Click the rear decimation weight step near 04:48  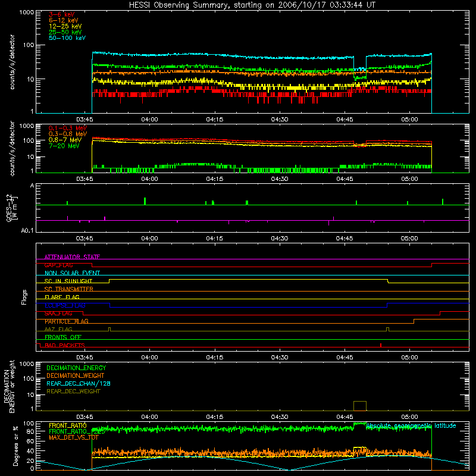tap(360, 406)
